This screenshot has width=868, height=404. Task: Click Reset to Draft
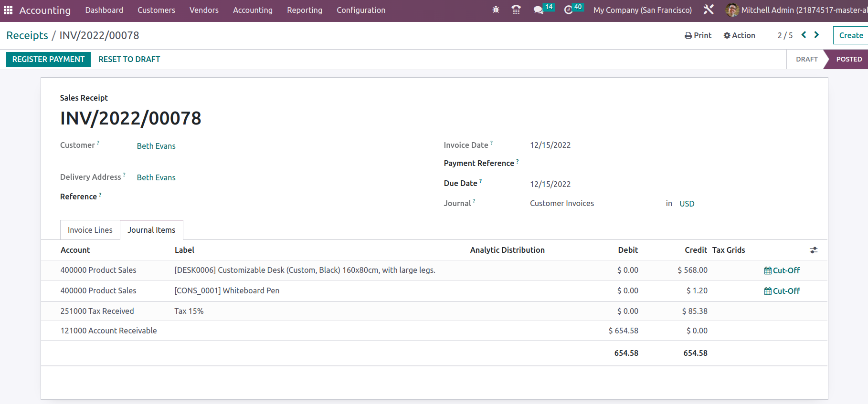129,59
